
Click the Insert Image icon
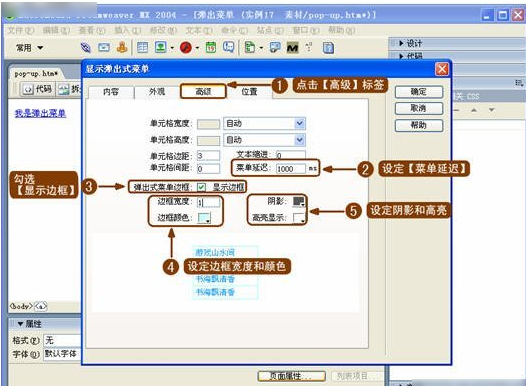[x=161, y=48]
